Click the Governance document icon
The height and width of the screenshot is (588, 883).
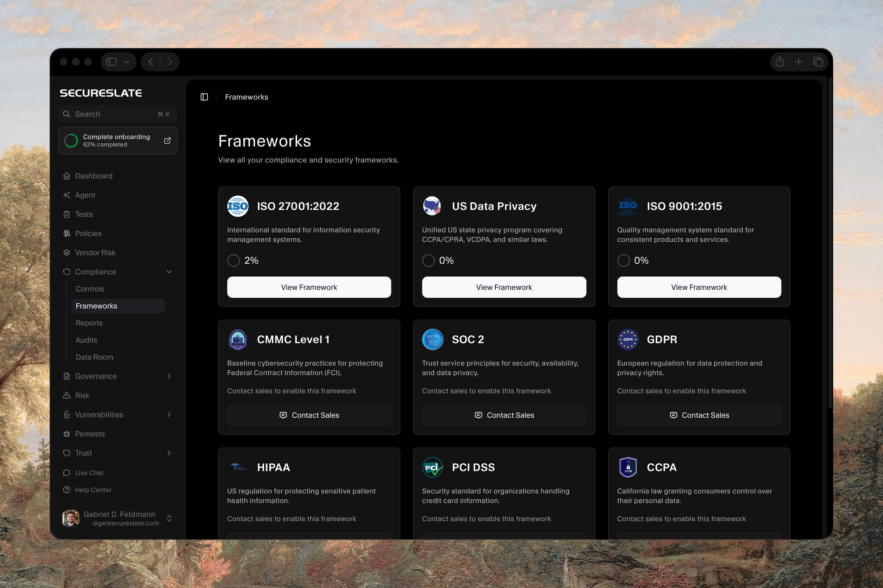click(x=67, y=376)
